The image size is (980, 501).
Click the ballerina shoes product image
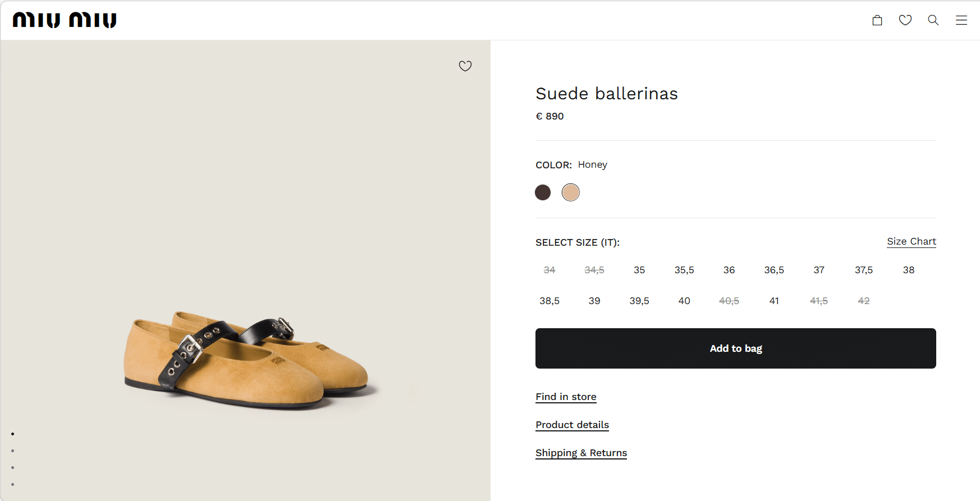pyautogui.click(x=247, y=359)
